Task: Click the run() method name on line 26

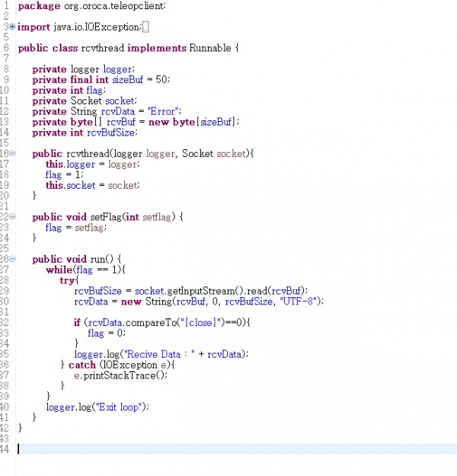Action: point(102,259)
